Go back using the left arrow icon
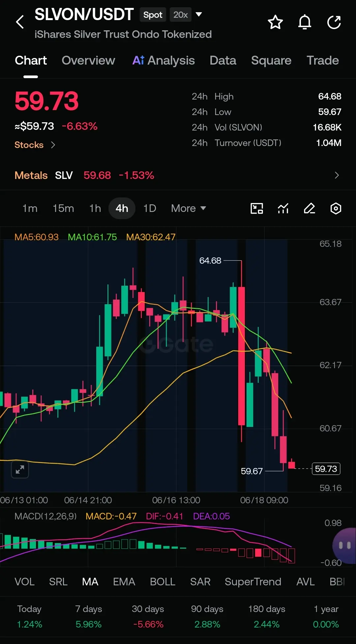Viewport: 356px width, 644px height. 20,22
